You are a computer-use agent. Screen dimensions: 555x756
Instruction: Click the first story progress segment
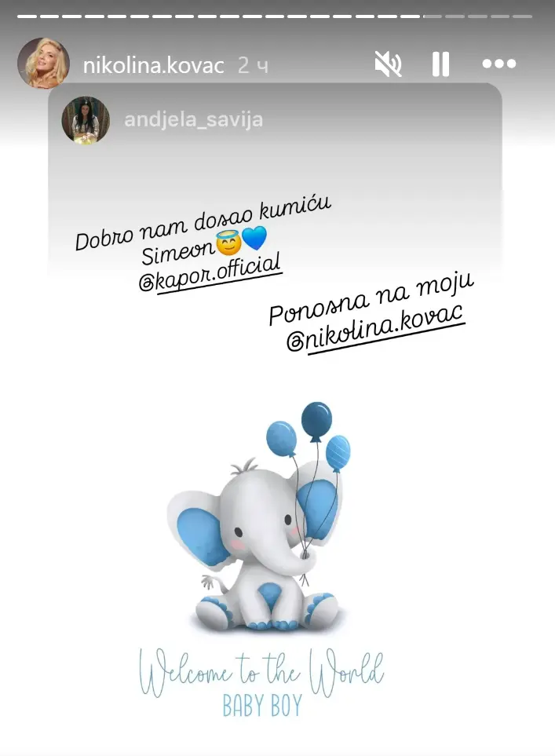pyautogui.click(x=27, y=16)
